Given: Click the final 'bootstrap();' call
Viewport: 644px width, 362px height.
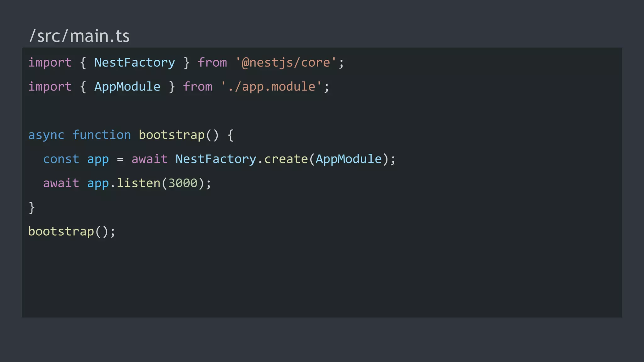Looking at the screenshot, I should [72, 232].
